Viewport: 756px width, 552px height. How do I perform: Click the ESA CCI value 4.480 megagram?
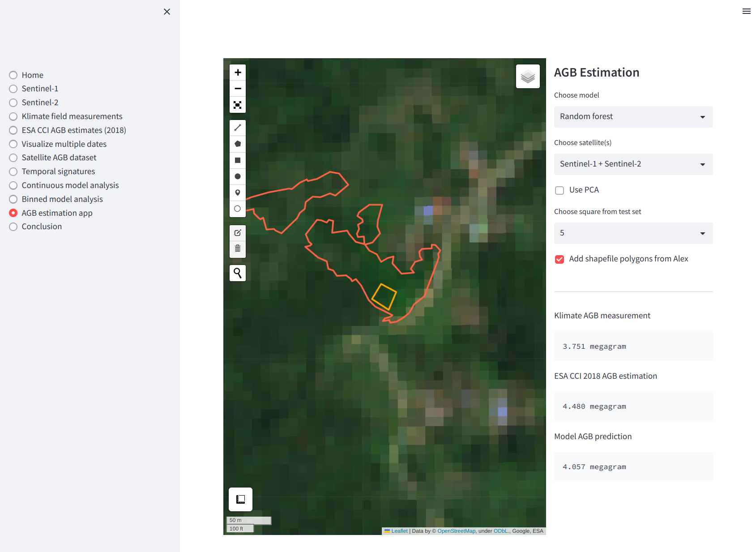pyautogui.click(x=594, y=407)
